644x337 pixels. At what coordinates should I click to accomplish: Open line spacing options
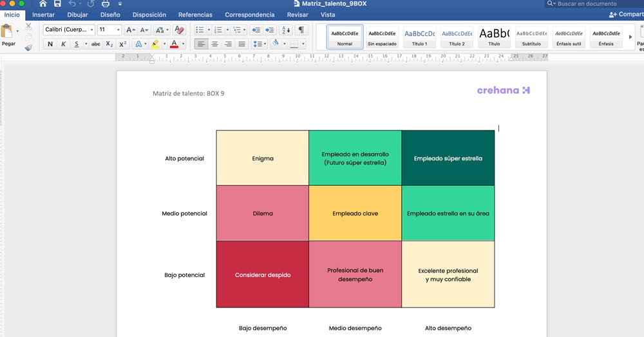click(x=260, y=44)
